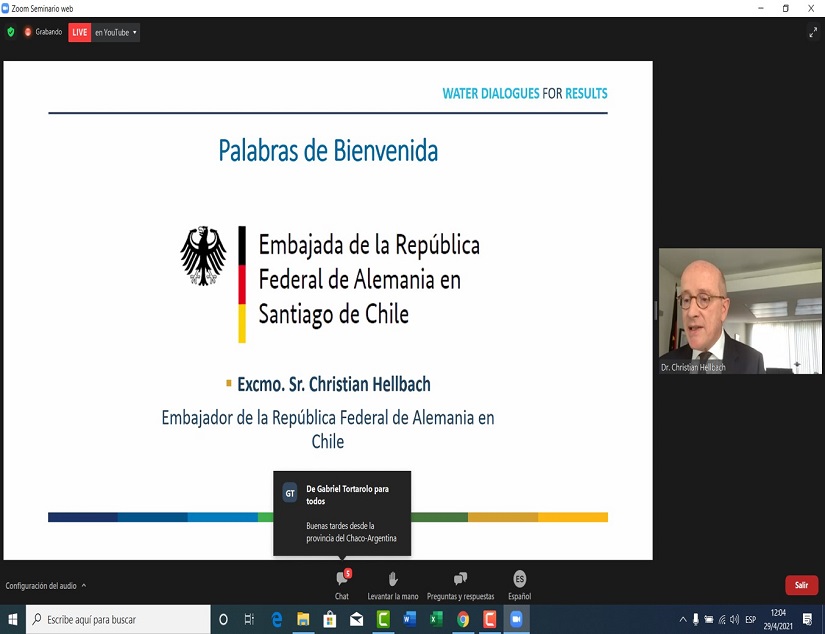
Task: Click the GT avatar in chat popup
Action: (x=290, y=494)
